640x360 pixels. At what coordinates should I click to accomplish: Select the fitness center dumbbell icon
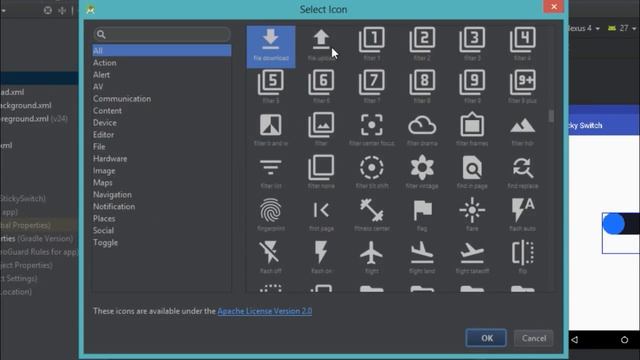click(x=372, y=210)
